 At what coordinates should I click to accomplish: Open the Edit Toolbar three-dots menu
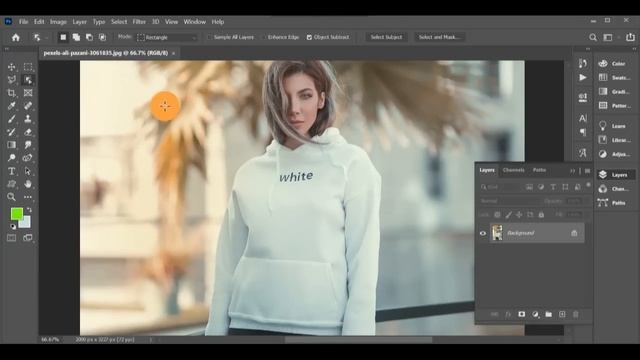point(28,197)
